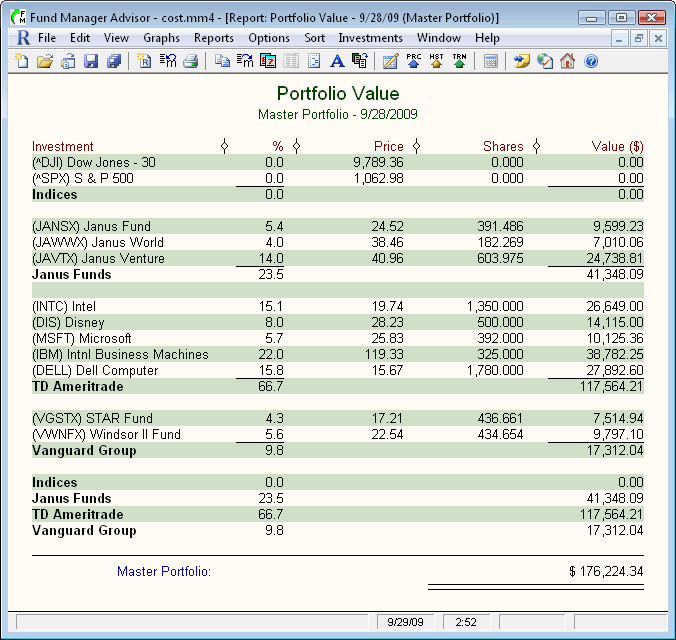The image size is (676, 640).
Task: Select the (VWNFX) Windsor II Fund row
Action: 338,434
